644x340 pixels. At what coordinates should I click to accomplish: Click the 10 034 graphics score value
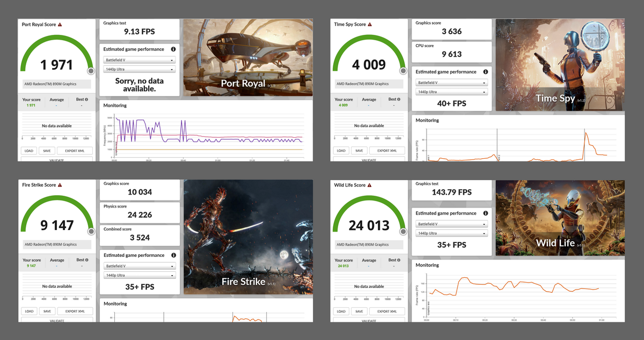(140, 192)
